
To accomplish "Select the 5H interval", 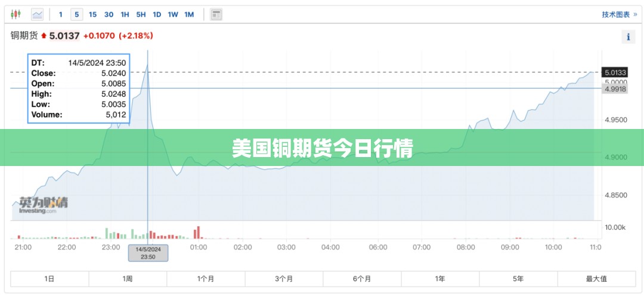I will (141, 14).
